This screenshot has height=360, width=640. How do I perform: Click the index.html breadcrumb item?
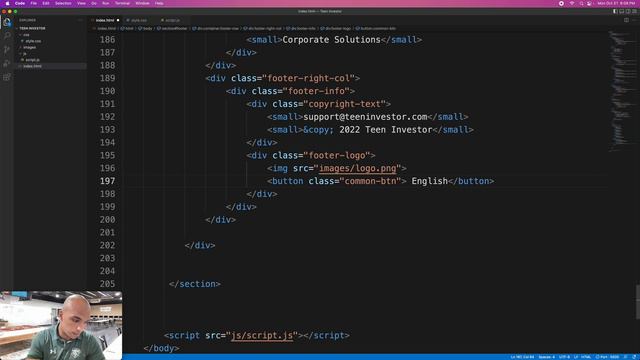click(x=105, y=29)
